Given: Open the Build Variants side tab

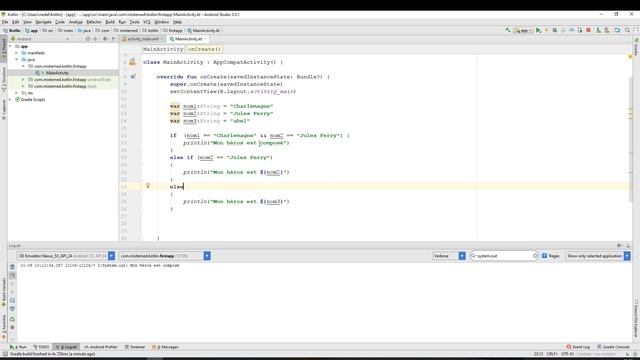Looking at the screenshot, I should pyautogui.click(x=4, y=292).
